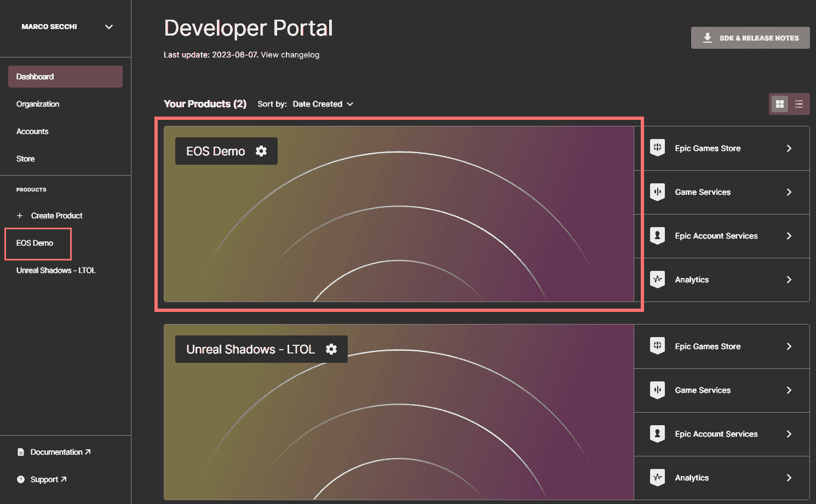The width and height of the screenshot is (816, 504).
Task: Click the plus icon beside Create Product
Action: pos(20,216)
